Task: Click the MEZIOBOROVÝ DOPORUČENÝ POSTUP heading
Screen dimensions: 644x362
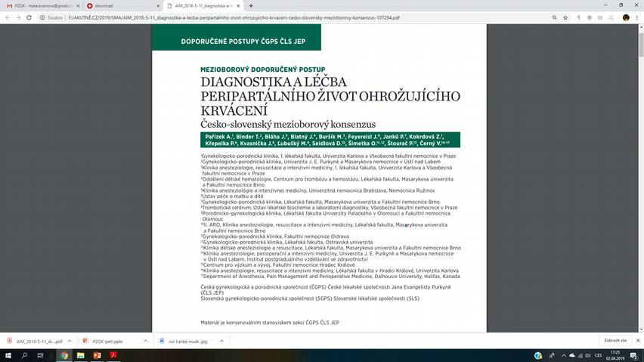Action: pyautogui.click(x=263, y=70)
